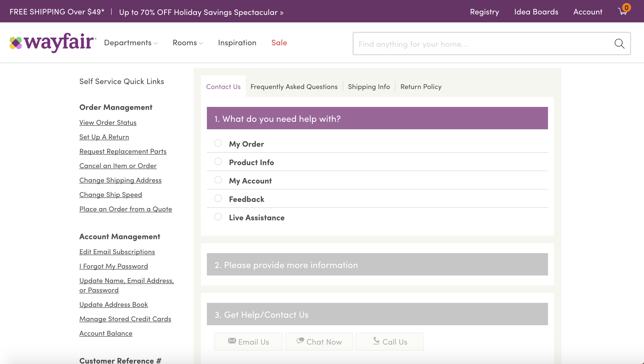Select the My Order radio button
This screenshot has width=644, height=364.
pyautogui.click(x=218, y=143)
